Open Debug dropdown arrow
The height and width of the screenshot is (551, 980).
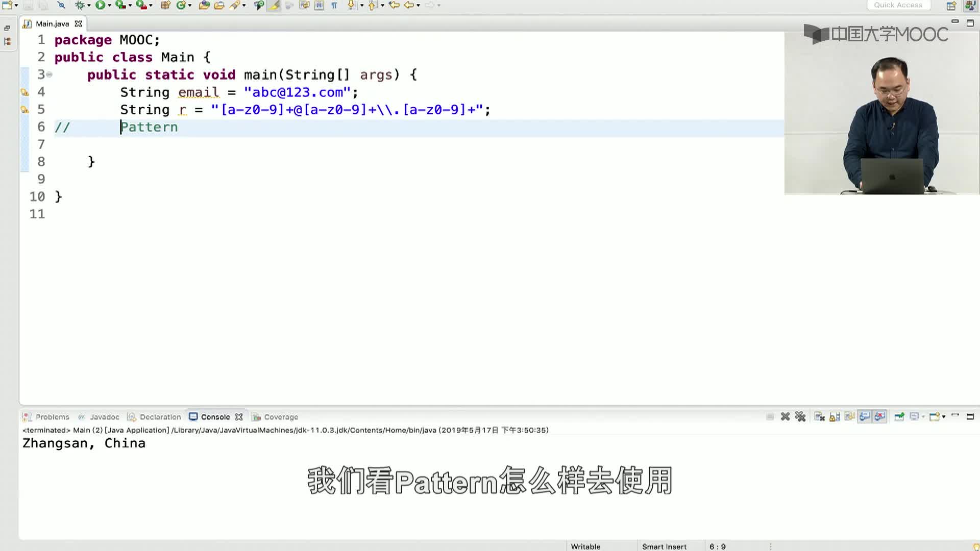[89, 6]
